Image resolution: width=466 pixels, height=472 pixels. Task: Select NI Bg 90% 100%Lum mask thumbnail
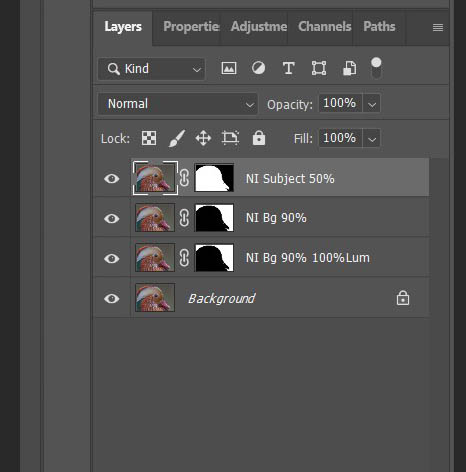[x=214, y=258]
